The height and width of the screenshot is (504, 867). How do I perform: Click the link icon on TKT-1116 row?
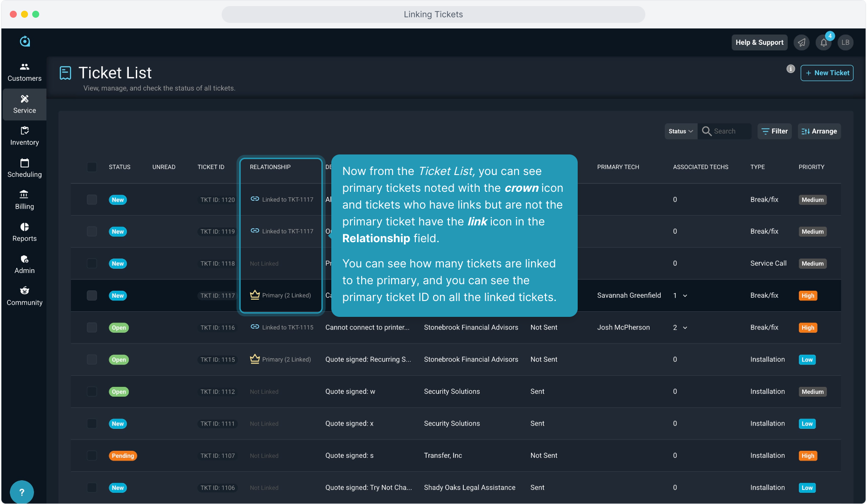pos(255,327)
